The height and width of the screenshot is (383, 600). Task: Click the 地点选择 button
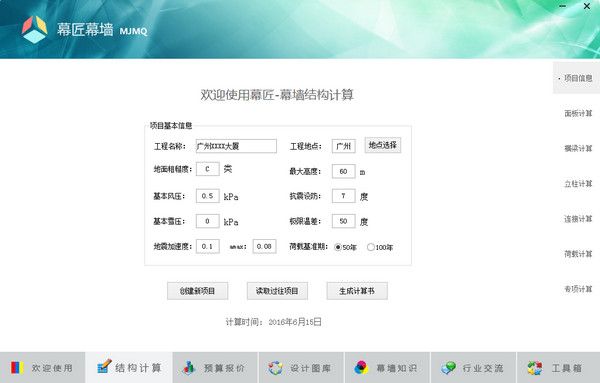[x=383, y=145]
